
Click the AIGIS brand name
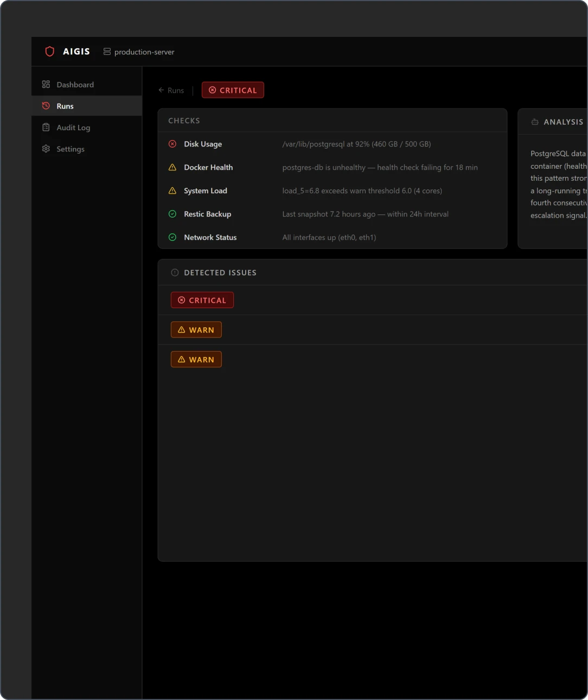(x=76, y=52)
